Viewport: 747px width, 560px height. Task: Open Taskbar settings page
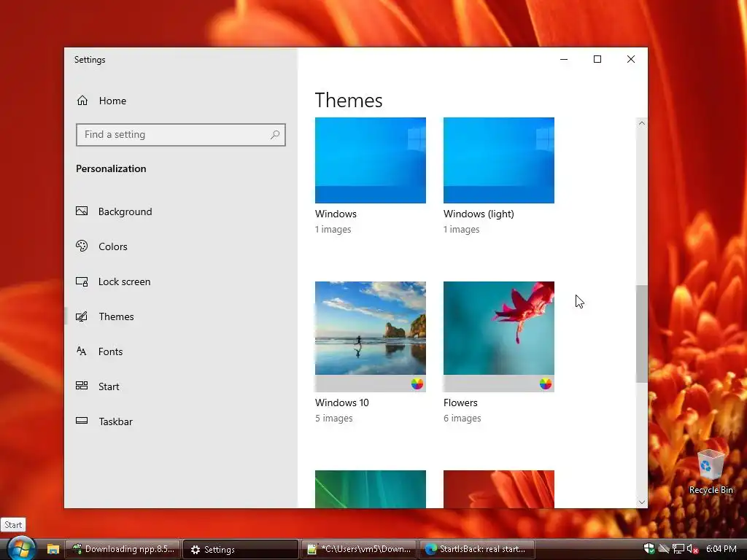pyautogui.click(x=181, y=421)
